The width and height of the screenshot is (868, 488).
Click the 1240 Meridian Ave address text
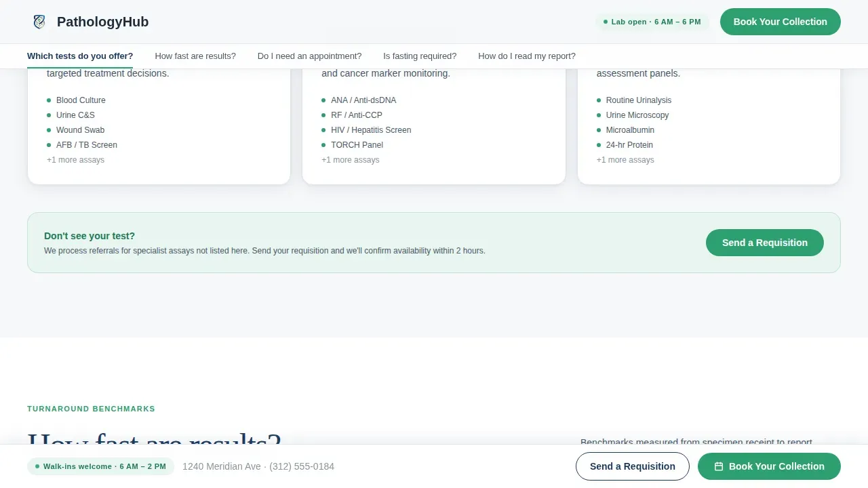click(x=222, y=466)
